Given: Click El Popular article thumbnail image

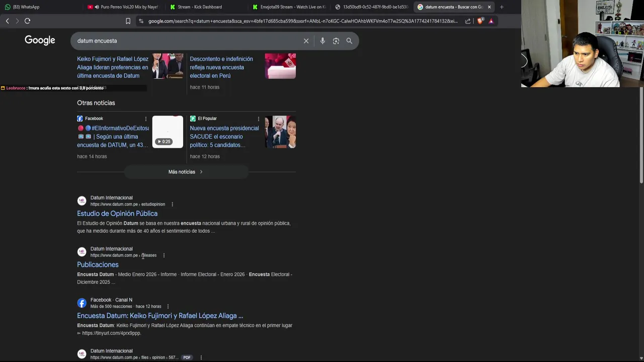Looking at the screenshot, I should tap(280, 132).
